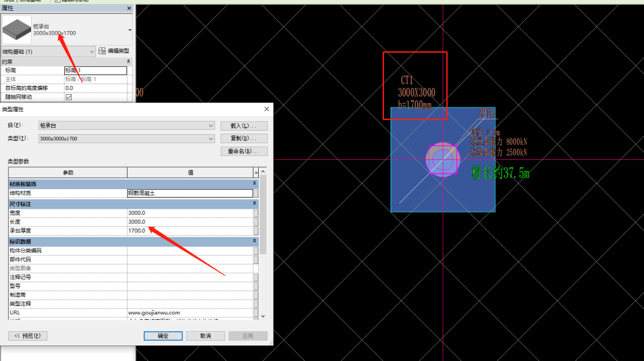Click the 制造商 value cell
This screenshot has width=644, height=361.
[190, 295]
